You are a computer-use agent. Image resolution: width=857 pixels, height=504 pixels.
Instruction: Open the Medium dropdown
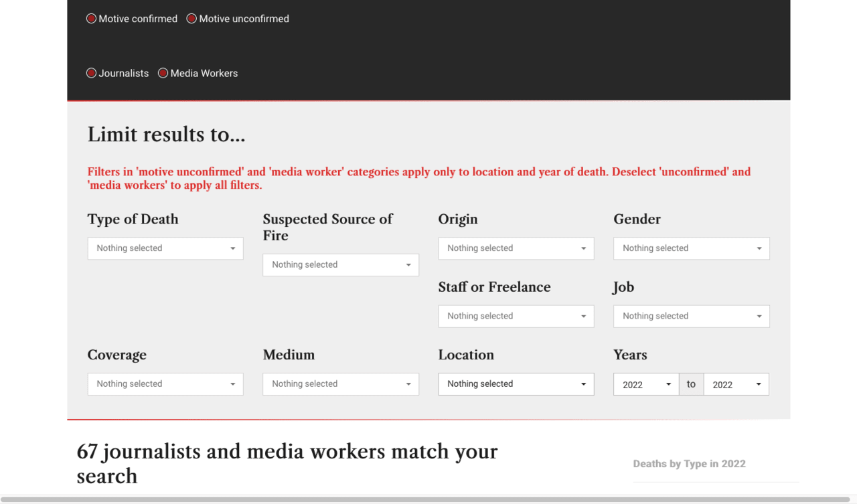point(341,384)
